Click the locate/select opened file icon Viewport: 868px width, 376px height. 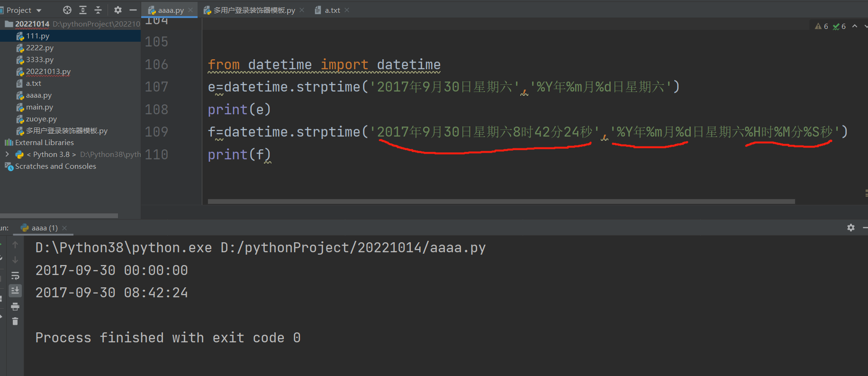pos(67,10)
